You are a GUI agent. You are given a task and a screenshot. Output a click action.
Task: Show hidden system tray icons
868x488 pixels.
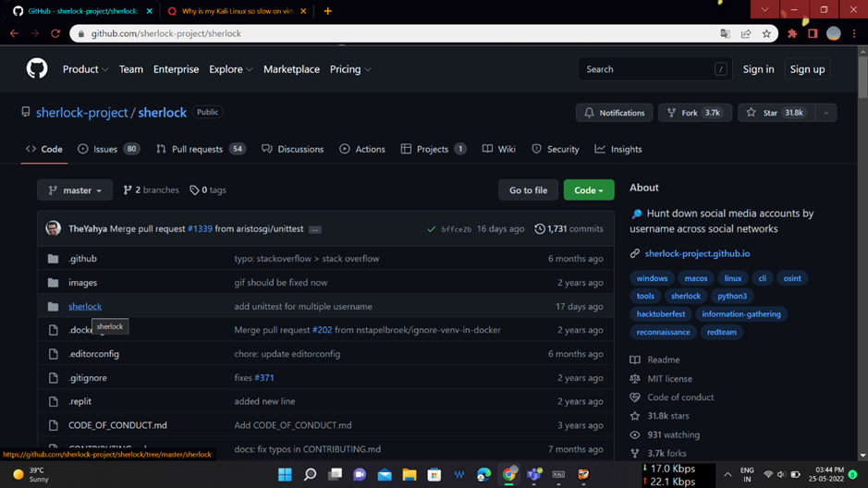pos(727,475)
